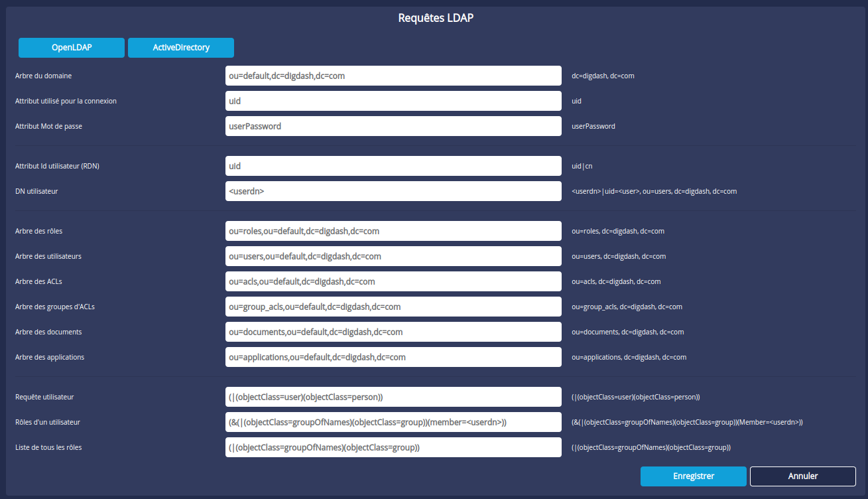Click the uid|cn suggestion text
Image resolution: width=868 pixels, height=499 pixels.
click(582, 165)
